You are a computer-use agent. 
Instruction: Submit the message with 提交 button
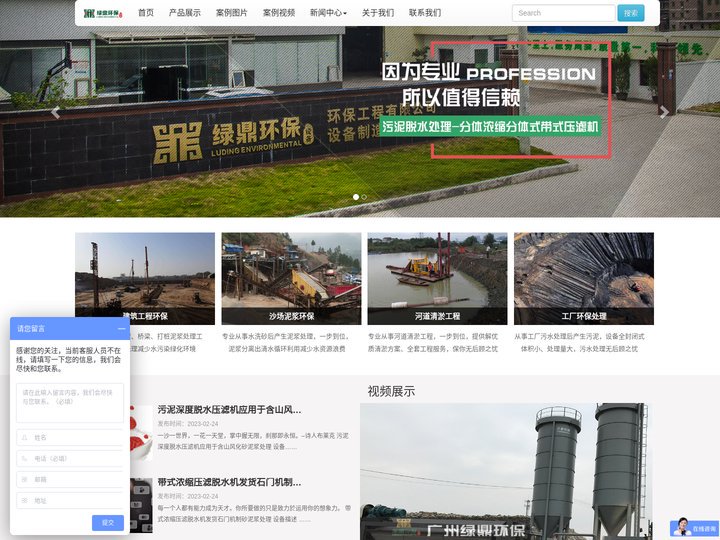108,523
